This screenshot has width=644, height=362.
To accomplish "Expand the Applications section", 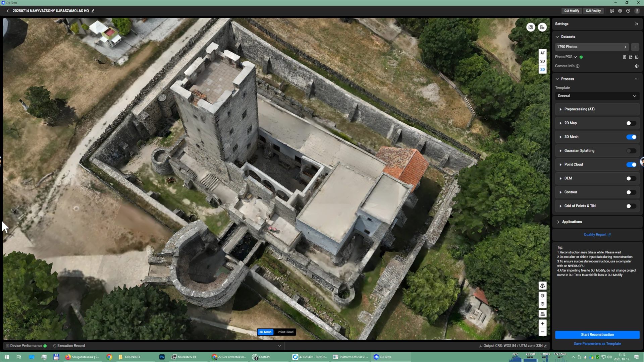I will [558, 222].
